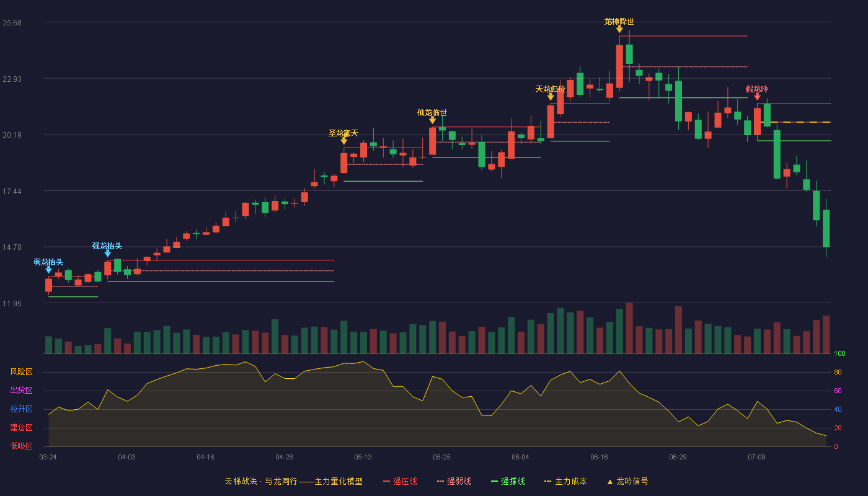
Task: Toggle the 龙吟信号 legend entry
Action: tap(627, 481)
